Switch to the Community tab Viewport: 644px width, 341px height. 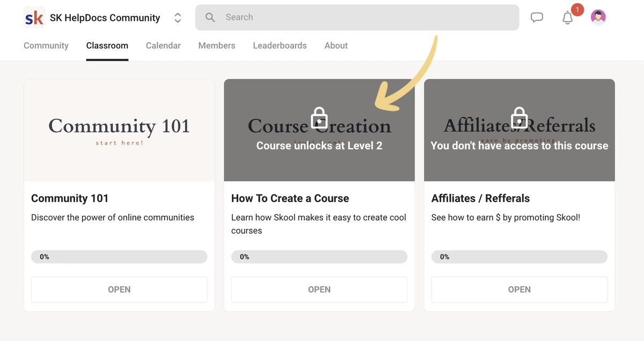click(46, 46)
